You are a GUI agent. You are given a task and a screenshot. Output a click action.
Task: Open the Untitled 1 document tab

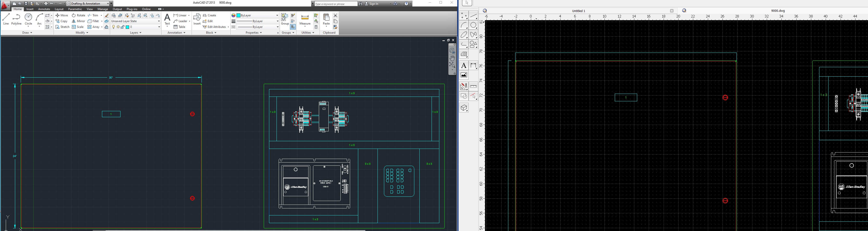click(x=579, y=11)
